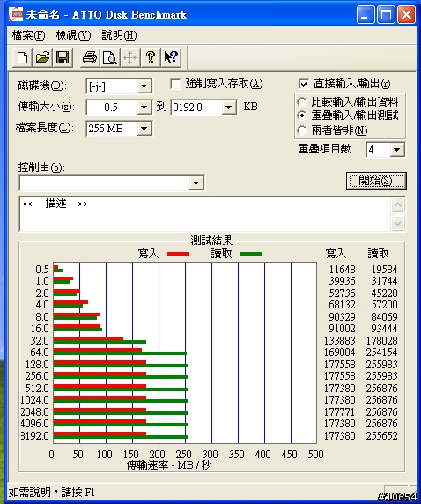This screenshot has width=421, height=504.
Task: Open the 檔案(F) menu
Action: pyautogui.click(x=28, y=35)
